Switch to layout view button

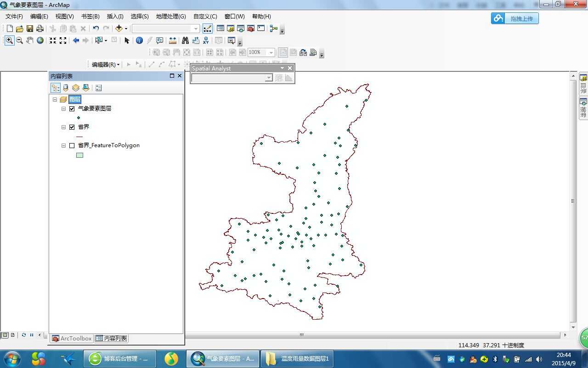(13, 335)
